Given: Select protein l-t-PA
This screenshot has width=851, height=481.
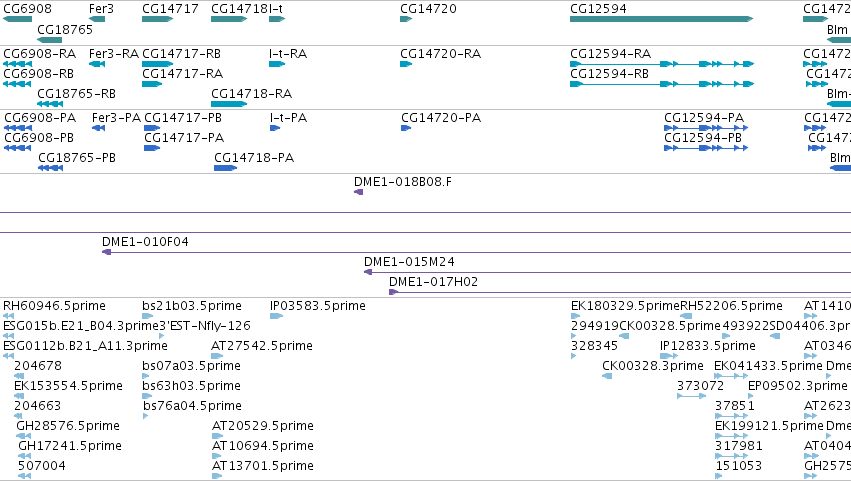Looking at the screenshot, I should [288, 118].
